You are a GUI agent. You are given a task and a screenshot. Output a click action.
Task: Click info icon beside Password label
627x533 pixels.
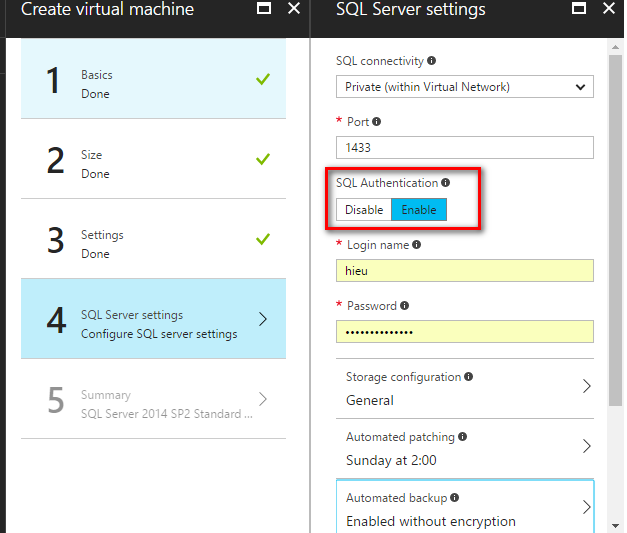pyautogui.click(x=405, y=306)
